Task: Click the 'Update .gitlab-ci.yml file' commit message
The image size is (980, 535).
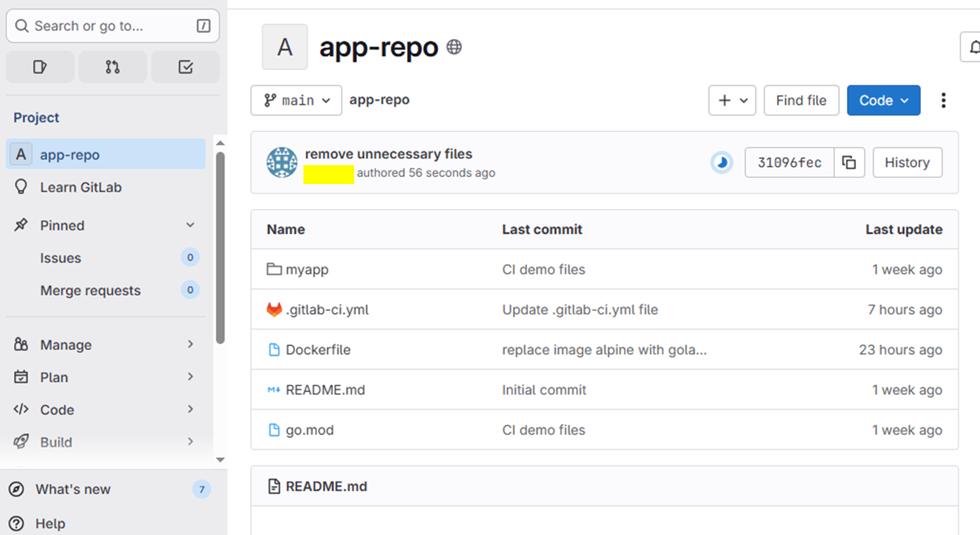Action: (580, 309)
